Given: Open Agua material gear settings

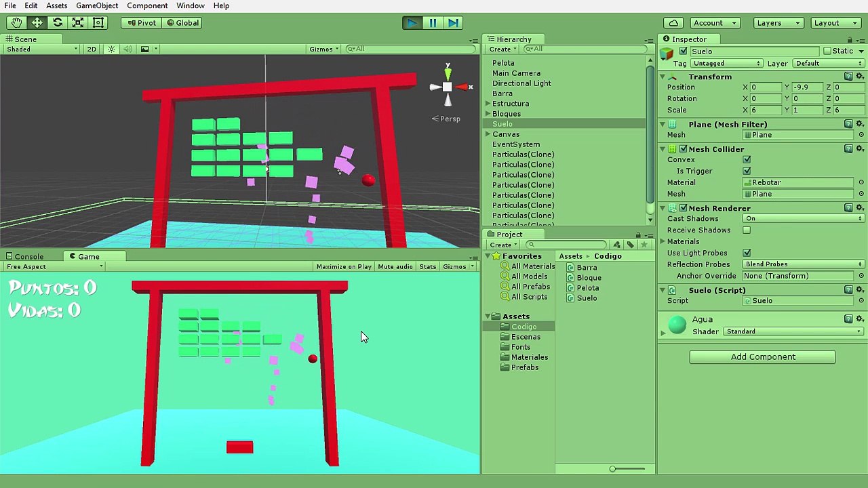Looking at the screenshot, I should [860, 319].
